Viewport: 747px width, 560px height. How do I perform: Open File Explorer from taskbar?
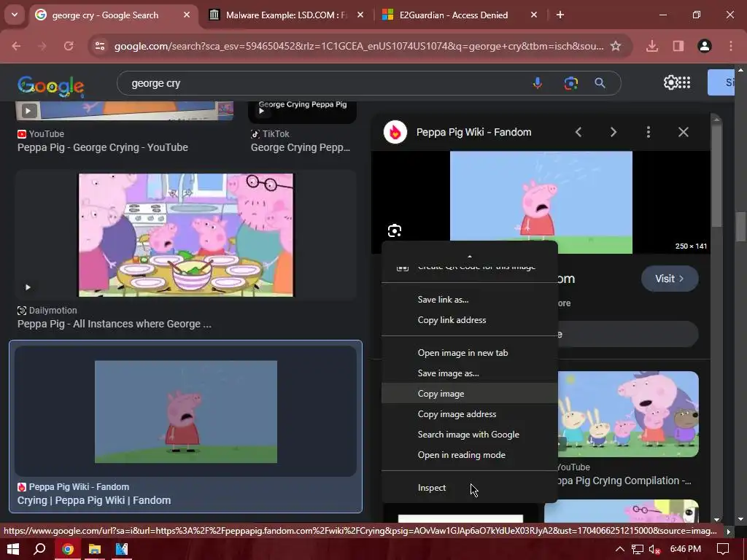click(x=95, y=549)
